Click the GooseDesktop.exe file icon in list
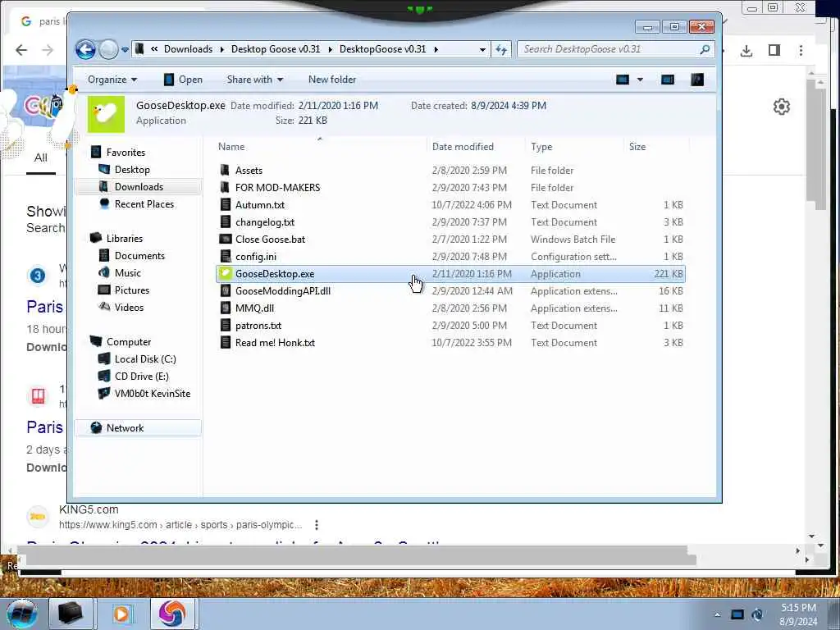 coord(226,273)
